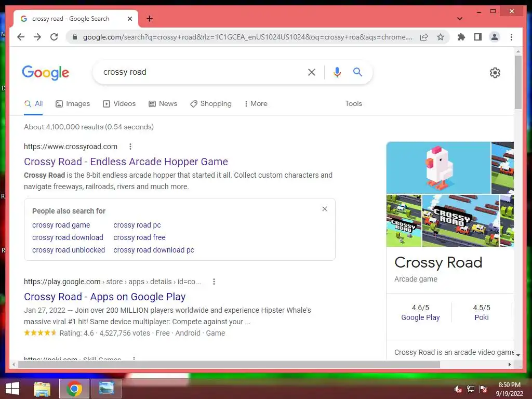Clear the search box text with X
Image resolution: width=532 pixels, height=399 pixels.
click(312, 72)
